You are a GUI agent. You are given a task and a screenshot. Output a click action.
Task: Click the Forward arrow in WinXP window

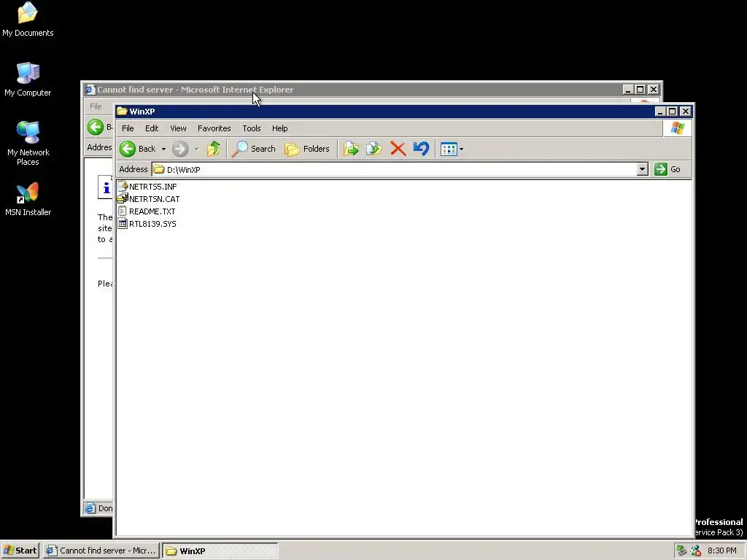point(180,149)
